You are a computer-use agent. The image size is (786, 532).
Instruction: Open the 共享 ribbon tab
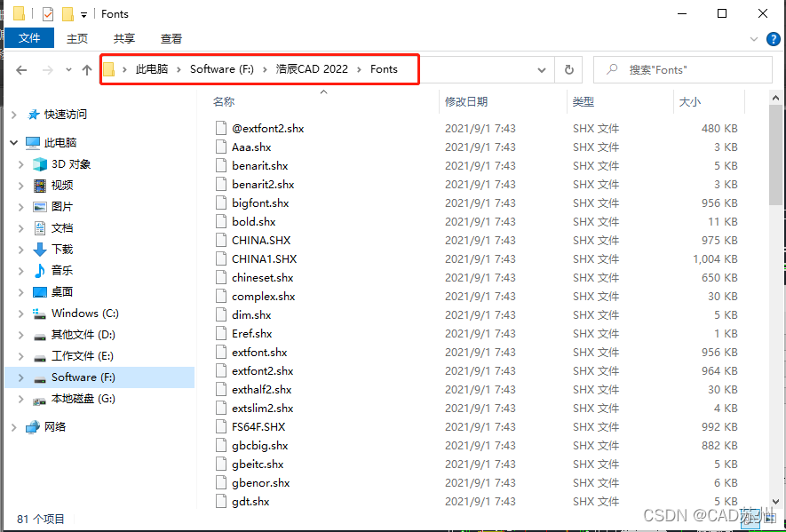(123, 38)
